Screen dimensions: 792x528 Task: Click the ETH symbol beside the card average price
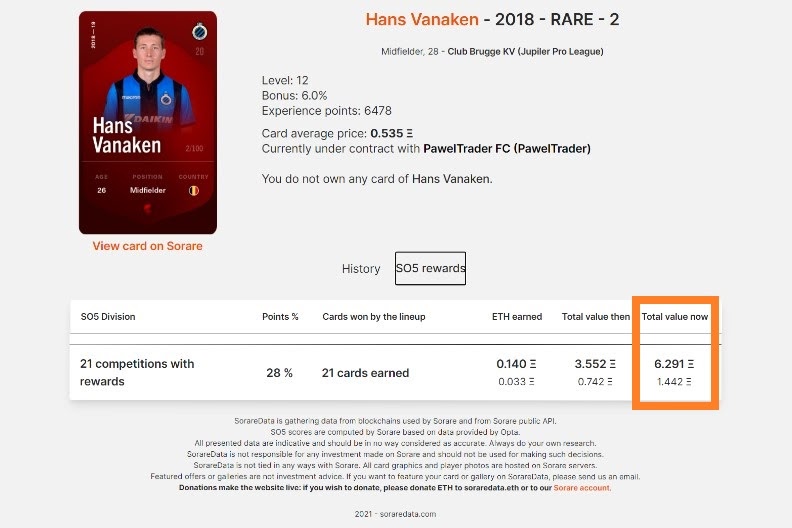click(x=410, y=133)
